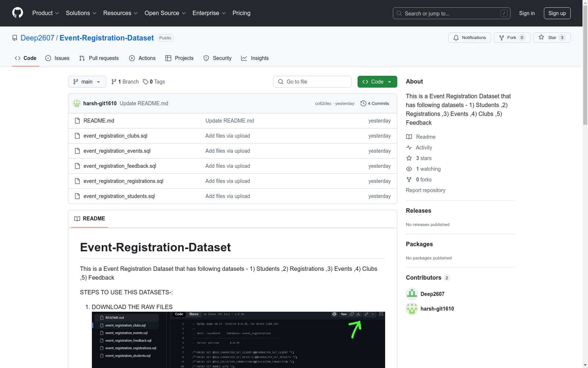The width and height of the screenshot is (588, 368).
Task: Open event_registration_feedback.sql file
Action: (x=120, y=166)
